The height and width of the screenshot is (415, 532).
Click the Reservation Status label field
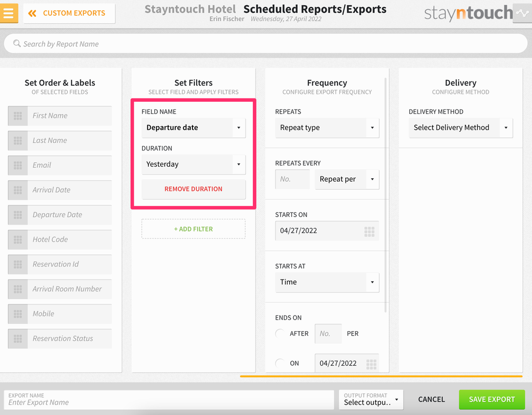click(x=69, y=339)
